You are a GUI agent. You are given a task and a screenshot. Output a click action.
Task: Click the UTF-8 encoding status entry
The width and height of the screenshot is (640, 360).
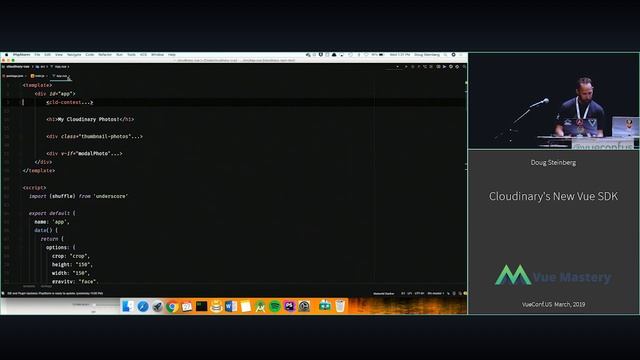[x=419, y=293]
